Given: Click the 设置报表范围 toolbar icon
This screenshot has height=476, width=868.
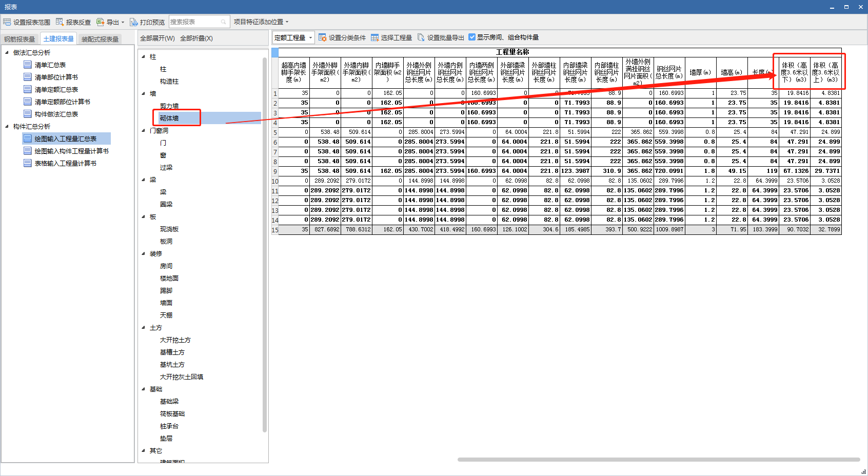Looking at the screenshot, I should [7, 22].
